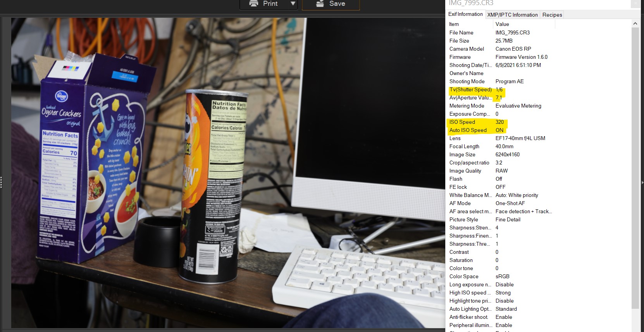Select the Tv(Shutter Speed) row
This screenshot has width=644, height=332.
(x=470, y=89)
